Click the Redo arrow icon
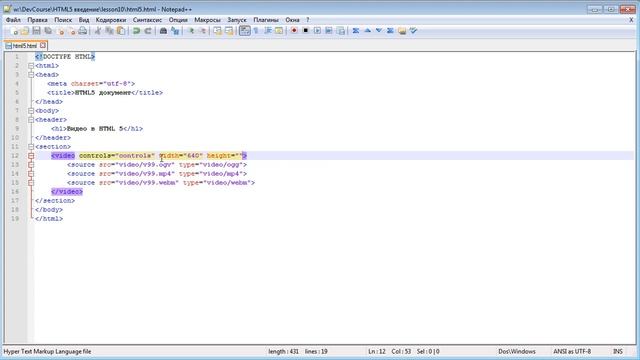 pyautogui.click(x=148, y=31)
